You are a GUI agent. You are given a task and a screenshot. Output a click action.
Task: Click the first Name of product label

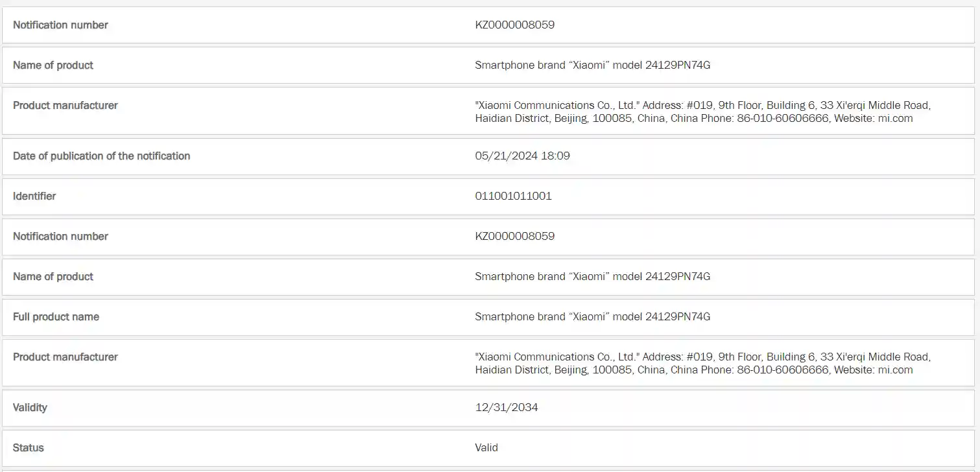click(53, 65)
